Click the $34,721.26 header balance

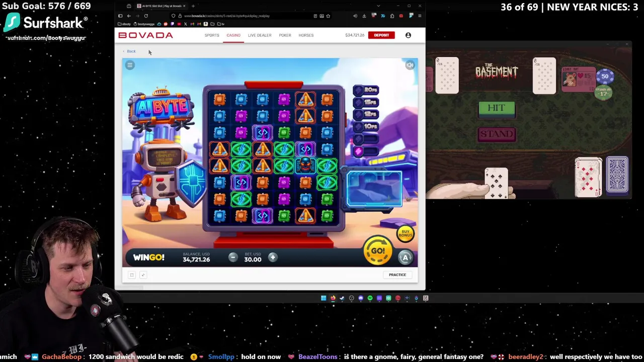point(355,35)
